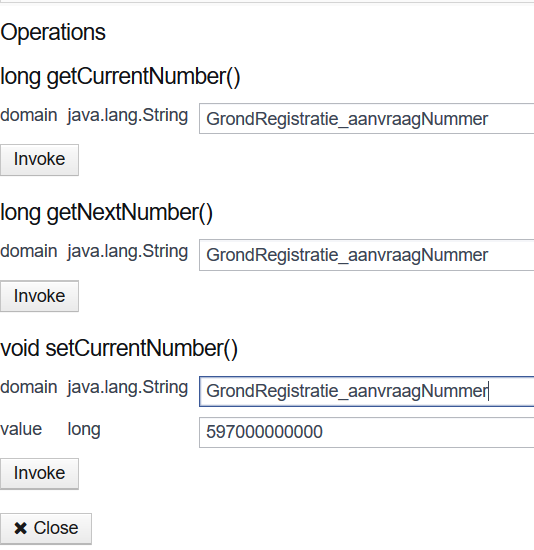Click the X icon on Close button

pos(21,528)
